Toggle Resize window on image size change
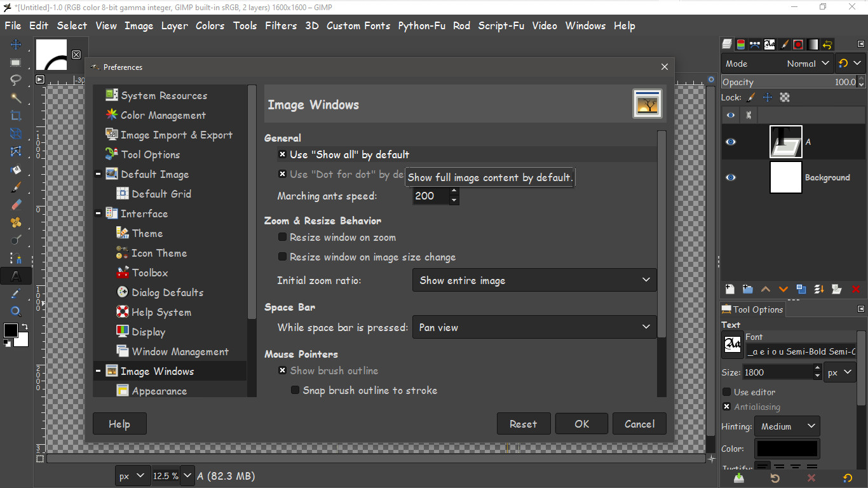 pyautogui.click(x=283, y=257)
